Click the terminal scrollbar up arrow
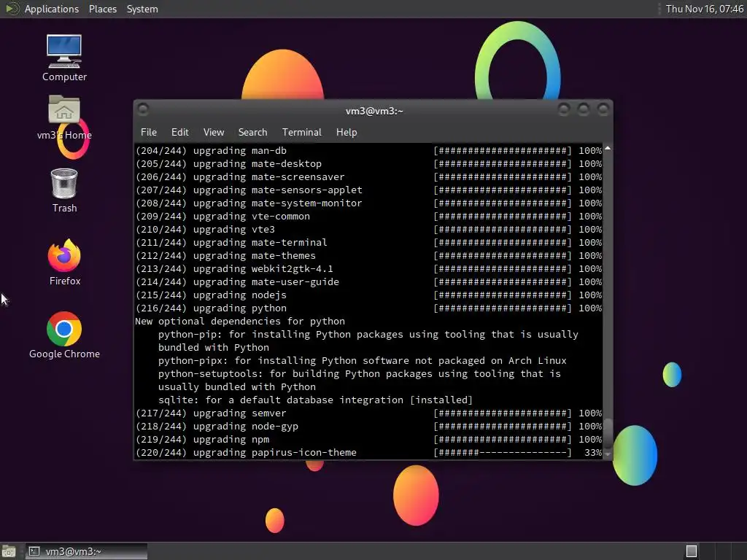 608,149
